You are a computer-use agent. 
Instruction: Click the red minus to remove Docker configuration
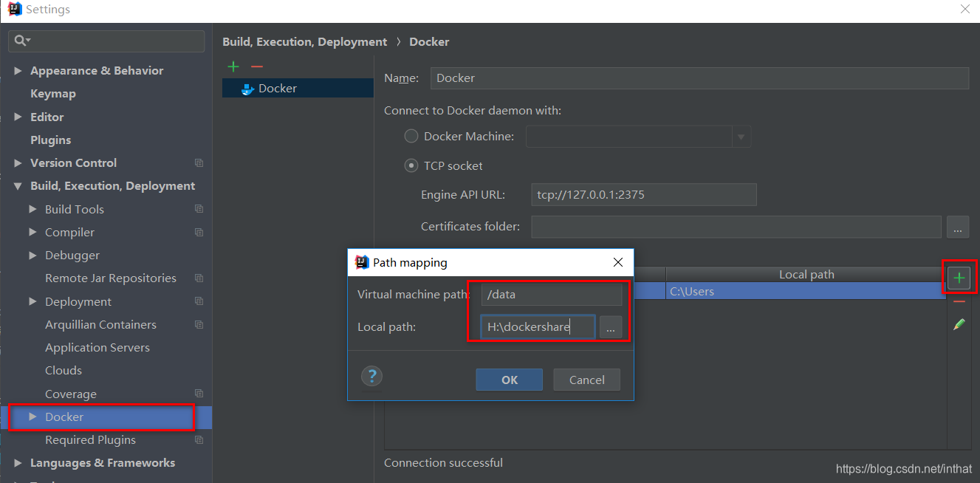pyautogui.click(x=256, y=66)
